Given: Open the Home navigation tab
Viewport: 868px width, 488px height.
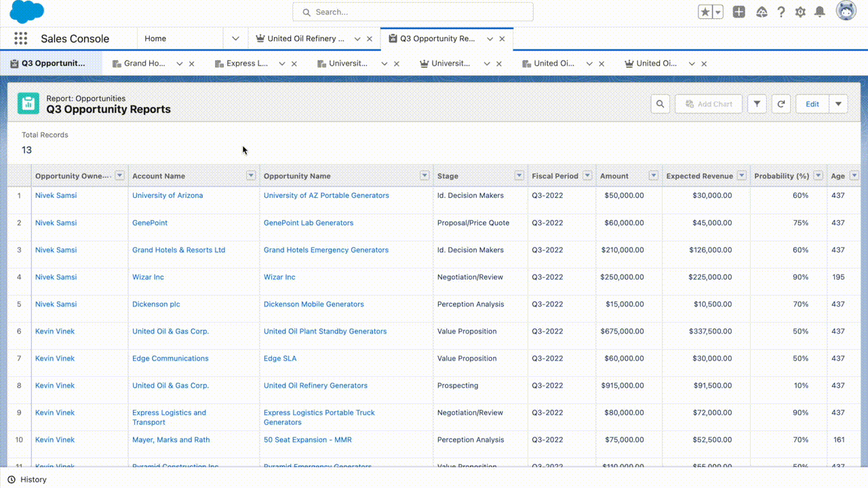Looking at the screenshot, I should pos(155,39).
